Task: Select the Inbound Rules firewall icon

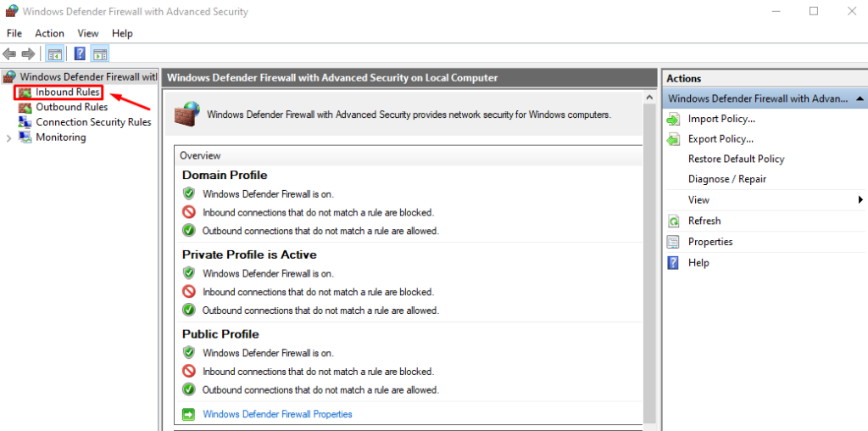Action: (25, 92)
